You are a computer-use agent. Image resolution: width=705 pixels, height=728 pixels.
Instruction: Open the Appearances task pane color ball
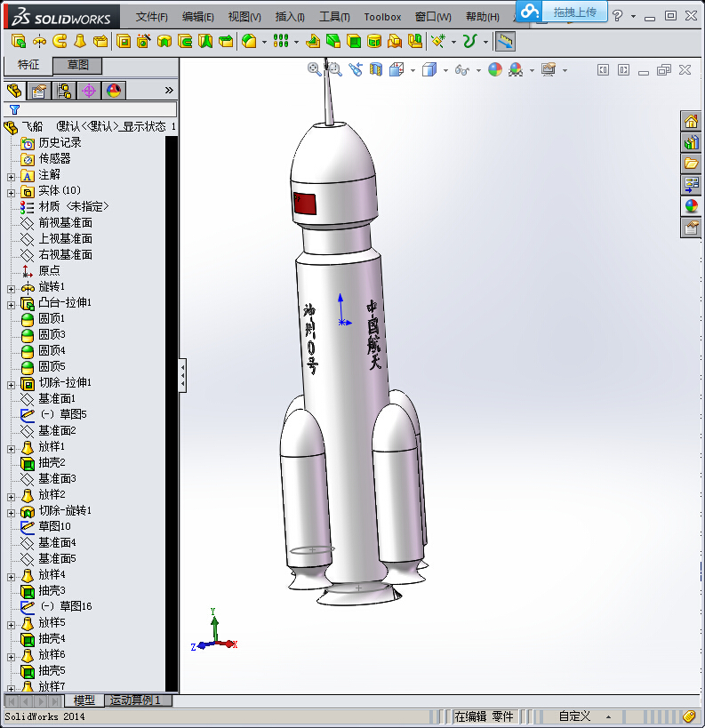(x=691, y=206)
